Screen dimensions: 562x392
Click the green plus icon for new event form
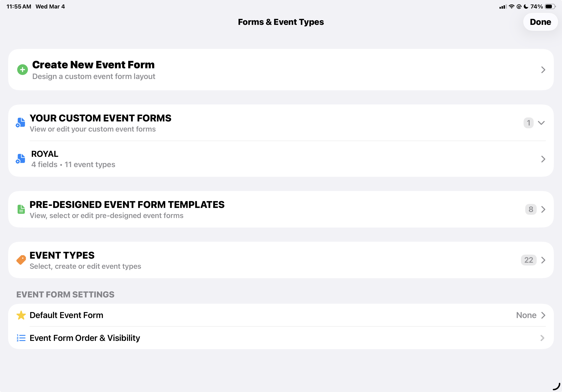click(22, 70)
